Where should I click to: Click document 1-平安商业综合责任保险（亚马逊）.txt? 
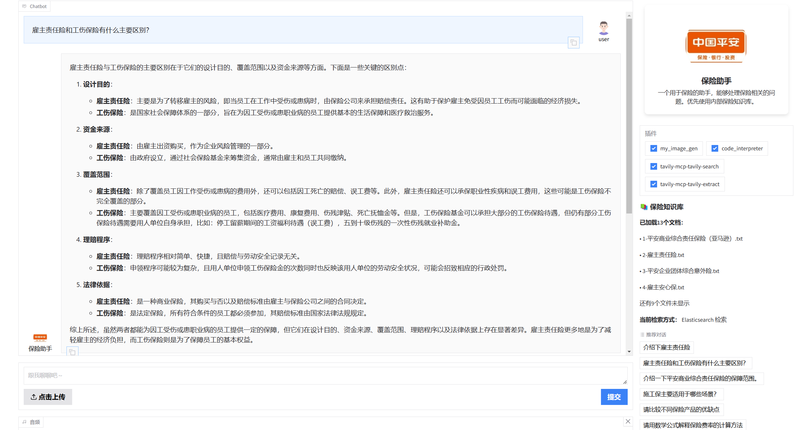pyautogui.click(x=692, y=238)
